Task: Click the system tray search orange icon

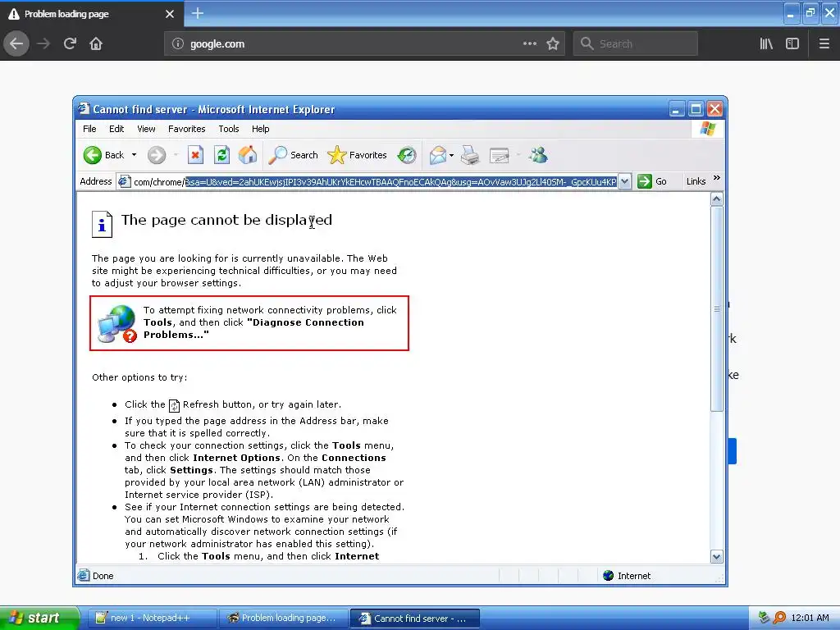Action: coord(779,619)
